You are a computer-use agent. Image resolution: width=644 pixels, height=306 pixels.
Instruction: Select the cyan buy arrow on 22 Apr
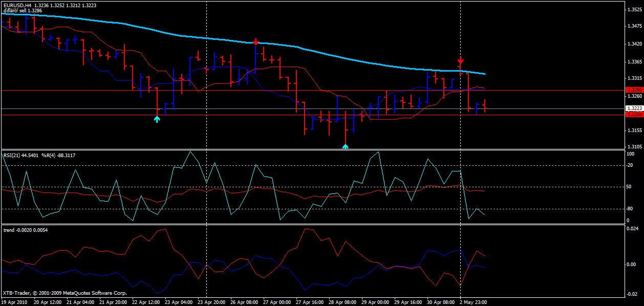[157, 119]
